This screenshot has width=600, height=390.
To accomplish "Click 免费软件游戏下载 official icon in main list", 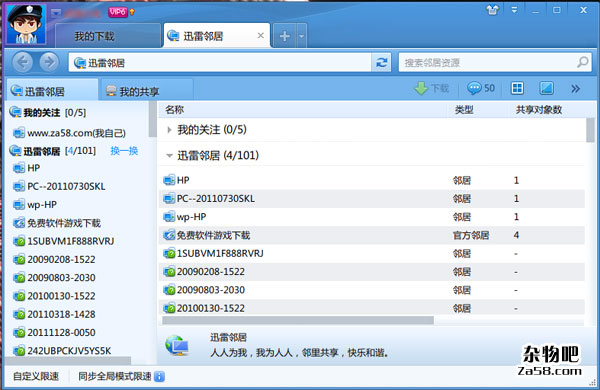I will click(169, 235).
